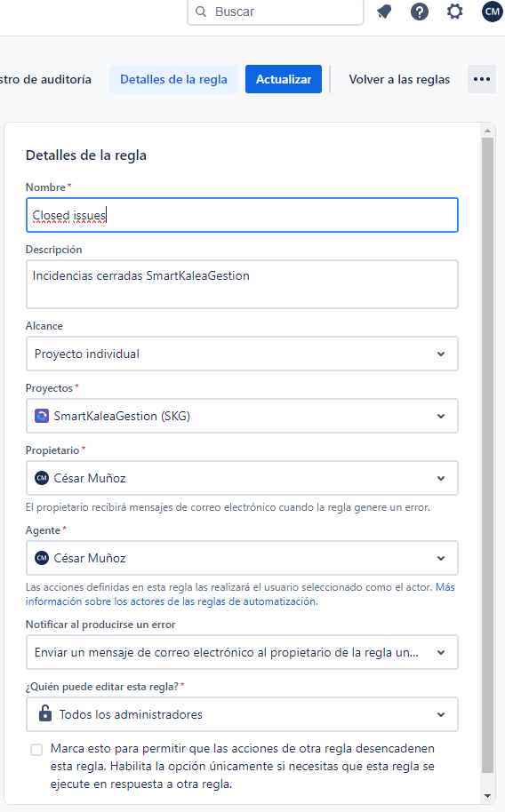Viewport: 505px width, 812px height.
Task: Click the search magnifier icon
Action: point(201,12)
